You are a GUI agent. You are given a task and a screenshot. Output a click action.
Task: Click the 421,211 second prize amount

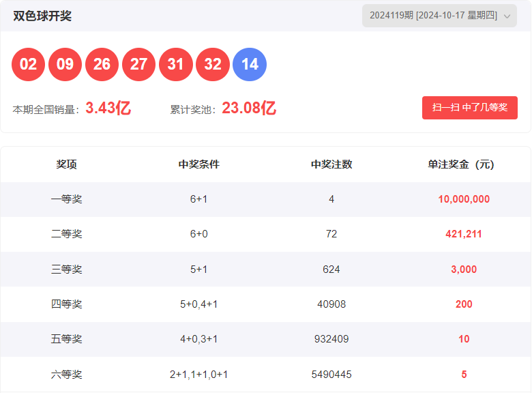tap(464, 234)
